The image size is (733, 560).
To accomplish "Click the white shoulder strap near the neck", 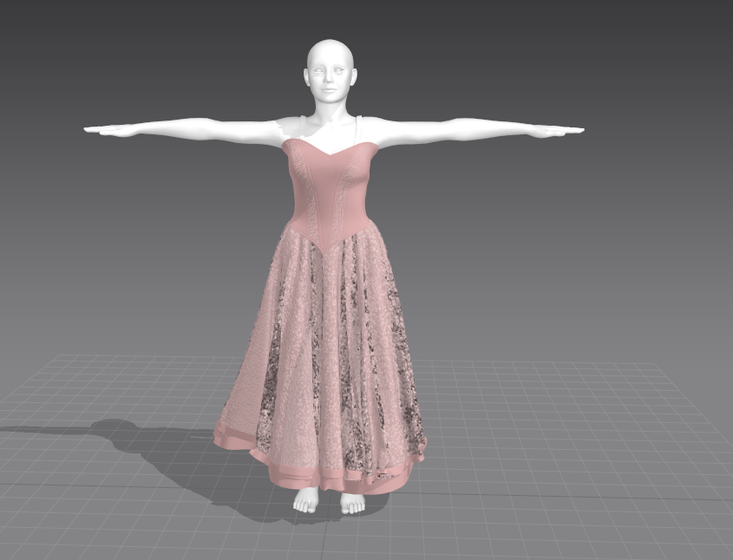I will [358, 130].
